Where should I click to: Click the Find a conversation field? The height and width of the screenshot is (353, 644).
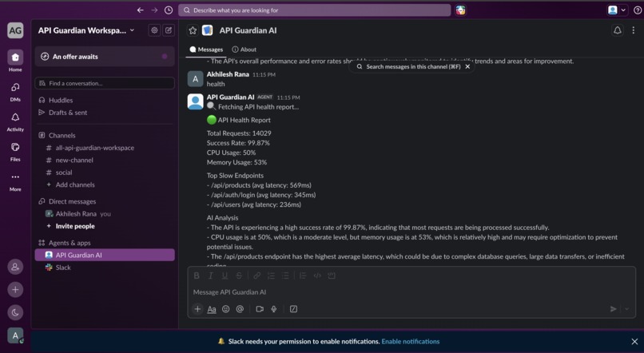tap(105, 83)
